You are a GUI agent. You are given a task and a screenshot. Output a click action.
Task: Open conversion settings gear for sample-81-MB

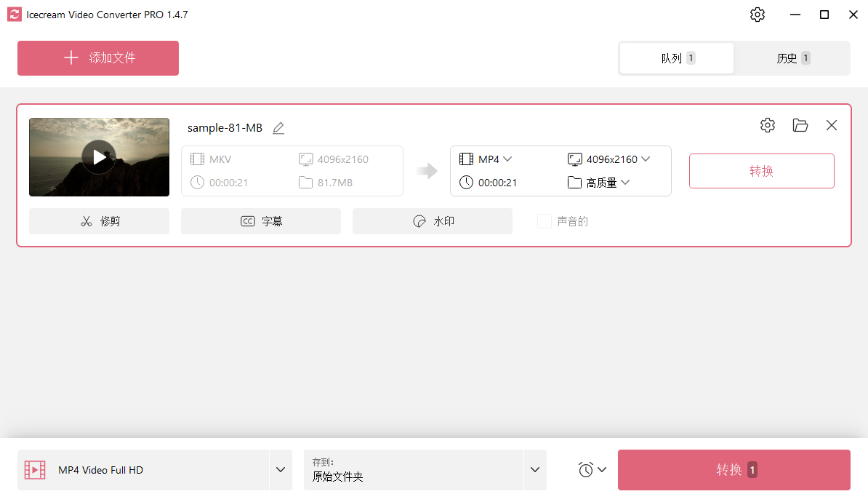[x=768, y=125]
